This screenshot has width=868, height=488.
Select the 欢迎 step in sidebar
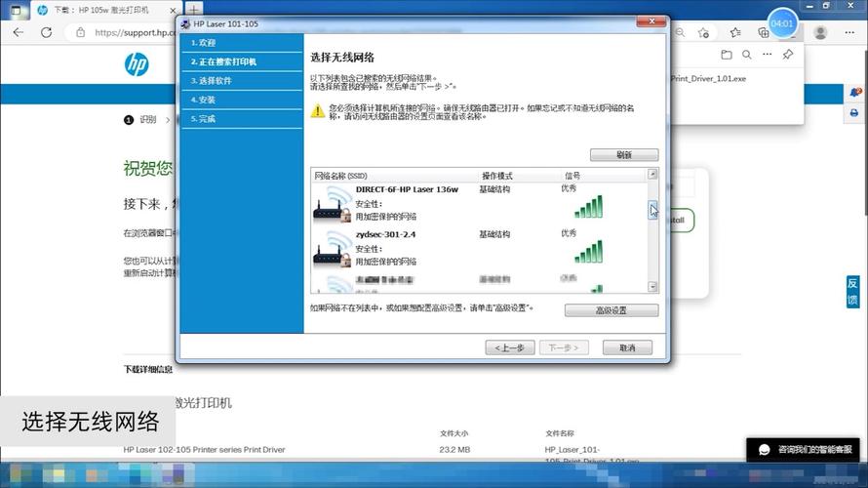pyautogui.click(x=203, y=43)
